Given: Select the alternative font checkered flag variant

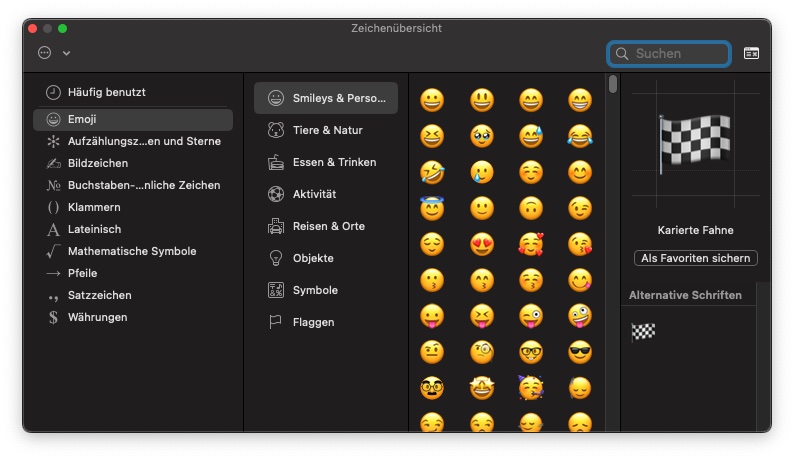Looking at the screenshot, I should click(643, 331).
